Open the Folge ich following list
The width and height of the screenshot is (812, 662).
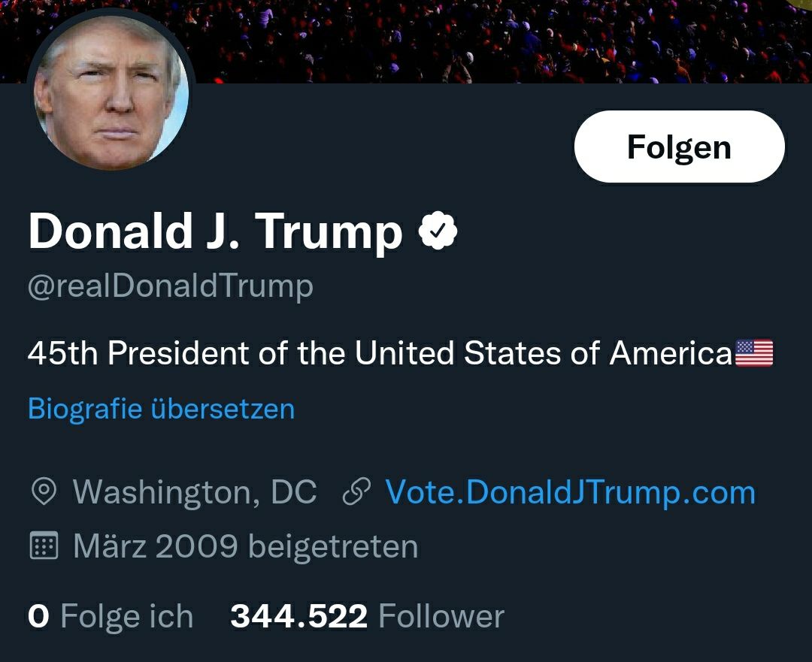point(126,617)
